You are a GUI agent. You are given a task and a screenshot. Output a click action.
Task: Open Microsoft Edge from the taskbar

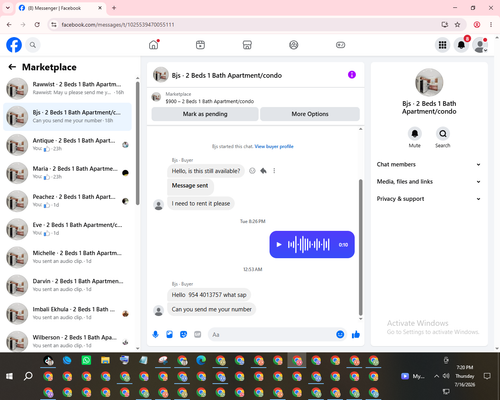point(201,360)
